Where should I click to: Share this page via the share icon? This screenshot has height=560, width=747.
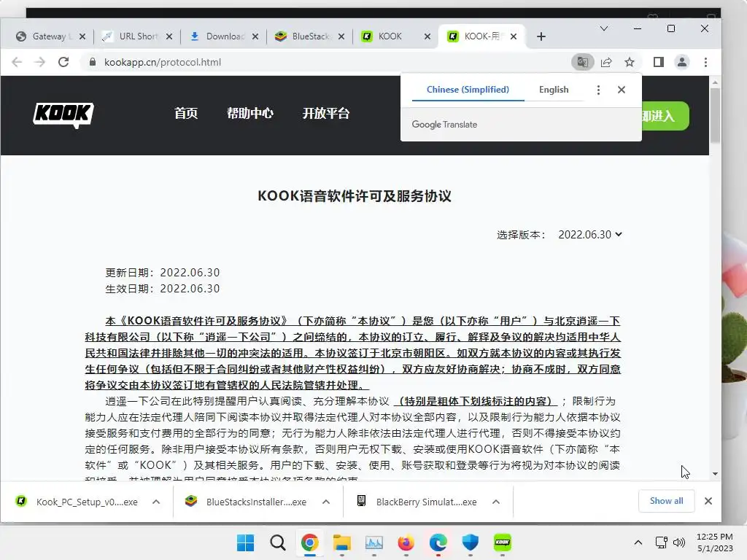[x=606, y=62]
